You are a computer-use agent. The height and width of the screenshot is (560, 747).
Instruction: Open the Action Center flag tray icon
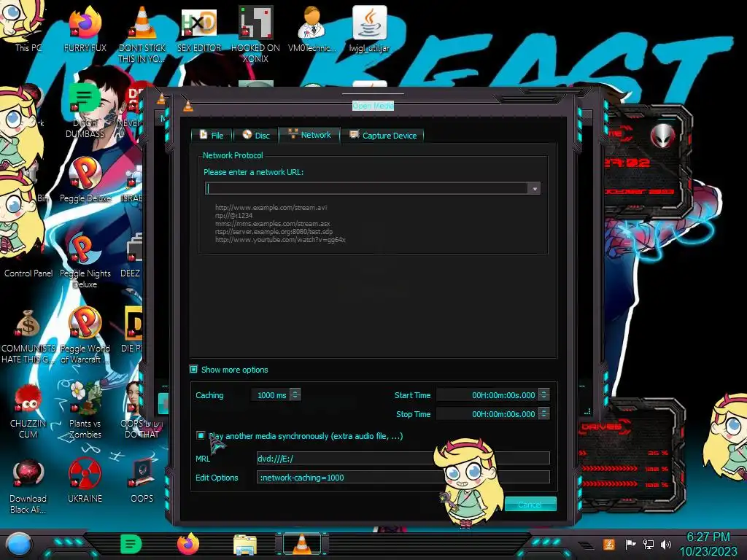point(630,544)
